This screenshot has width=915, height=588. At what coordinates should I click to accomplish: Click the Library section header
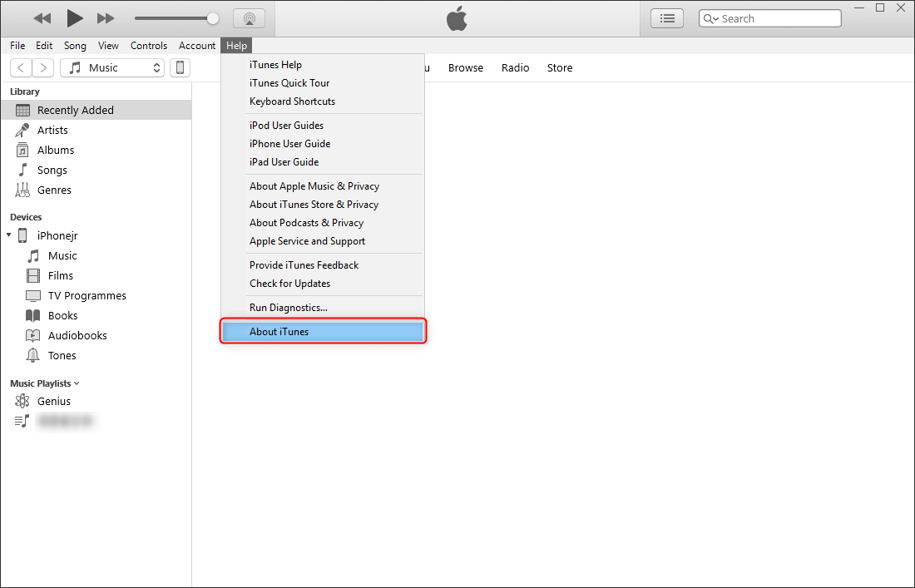pos(24,91)
